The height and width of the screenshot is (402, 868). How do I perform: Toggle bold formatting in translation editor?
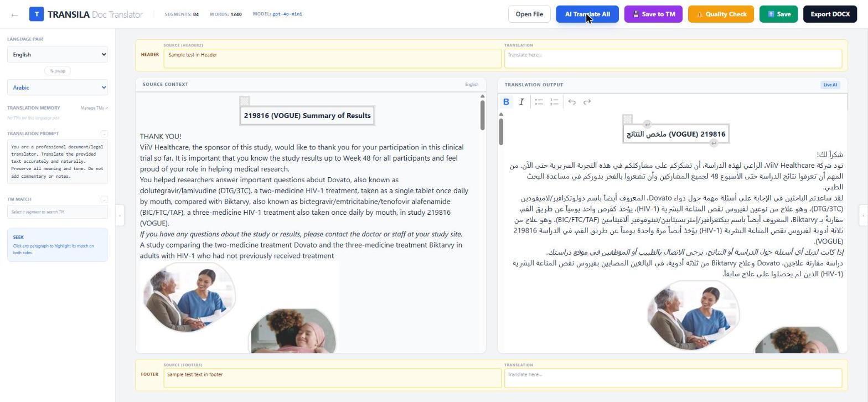click(506, 102)
